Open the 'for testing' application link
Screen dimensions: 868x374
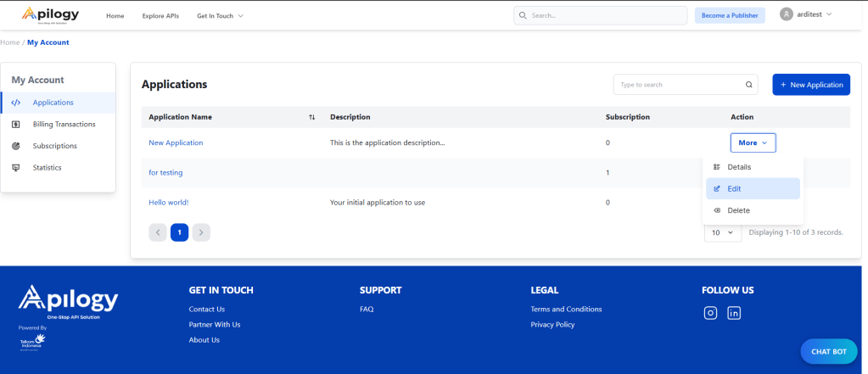coord(165,173)
